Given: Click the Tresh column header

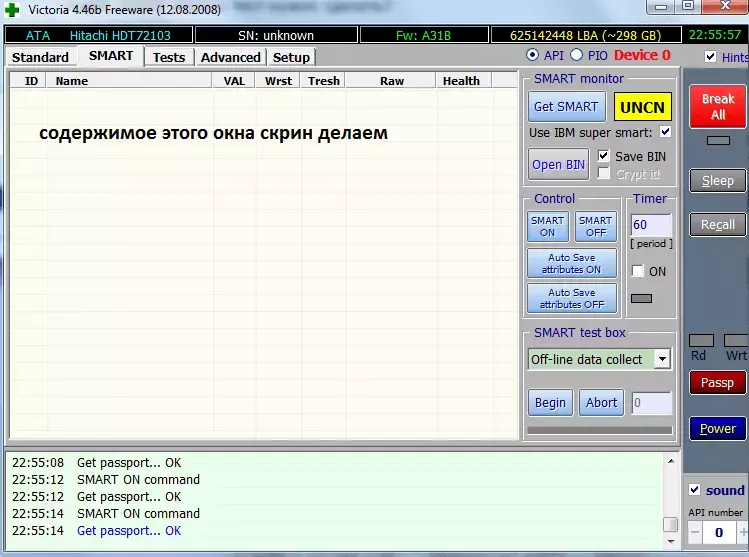Looking at the screenshot, I should [323, 81].
